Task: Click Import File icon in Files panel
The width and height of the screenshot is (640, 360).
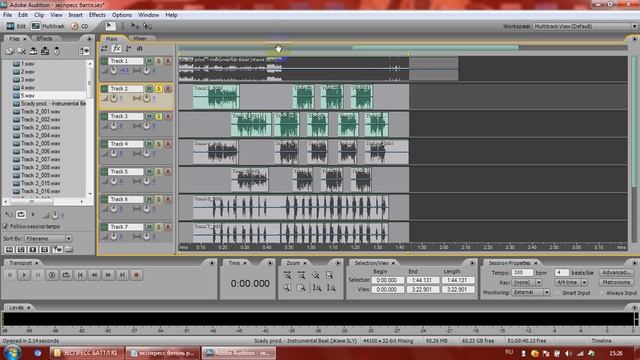Action: (9, 51)
